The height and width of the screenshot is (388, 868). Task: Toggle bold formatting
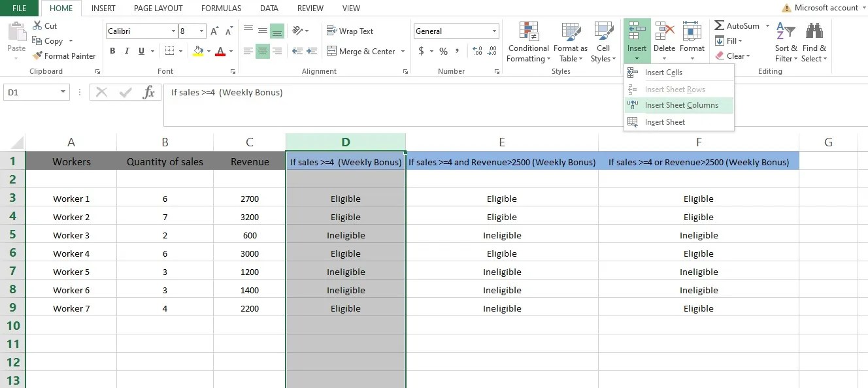[112, 50]
